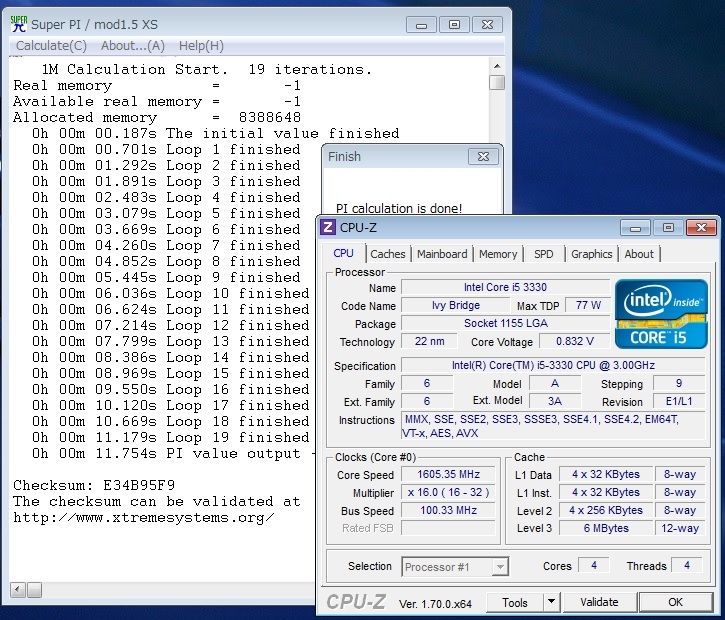Open the Memory tab in CPU-Z
This screenshot has width=725, height=620.
click(498, 254)
